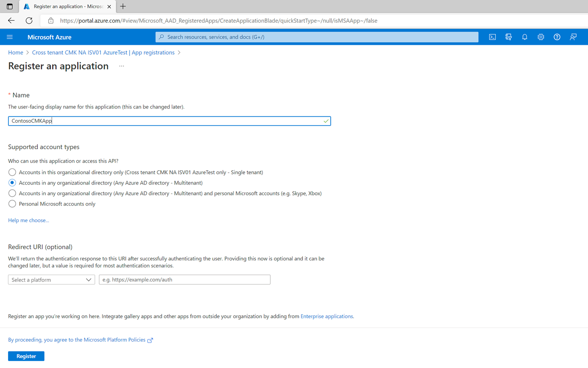Reload the page with the refresh icon
The height and width of the screenshot is (368, 588).
28,20
